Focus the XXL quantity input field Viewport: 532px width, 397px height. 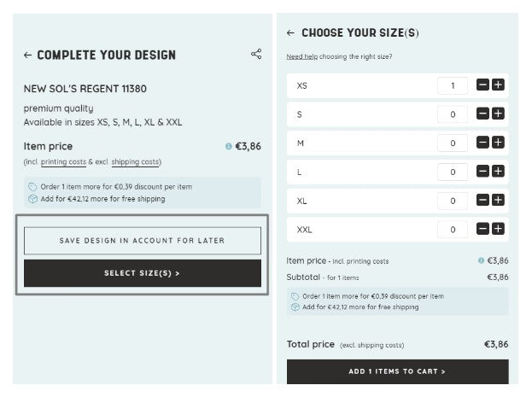coord(453,229)
